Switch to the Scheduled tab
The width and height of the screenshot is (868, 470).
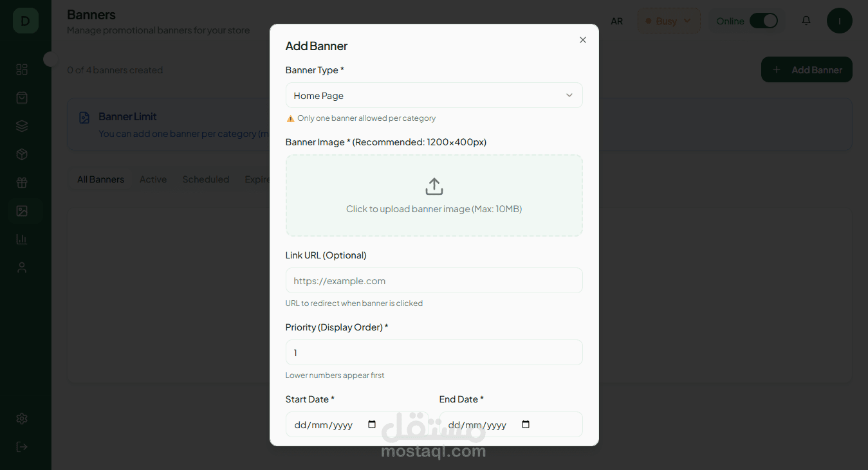(x=205, y=179)
